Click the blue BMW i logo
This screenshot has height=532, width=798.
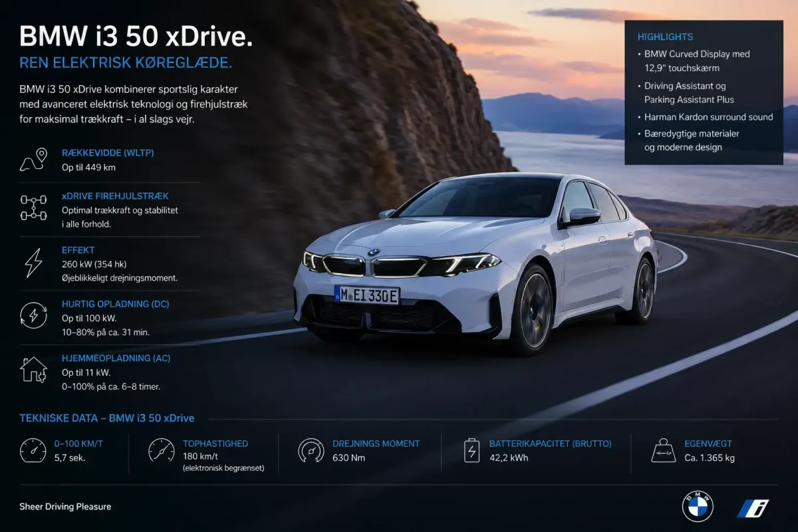click(753, 508)
